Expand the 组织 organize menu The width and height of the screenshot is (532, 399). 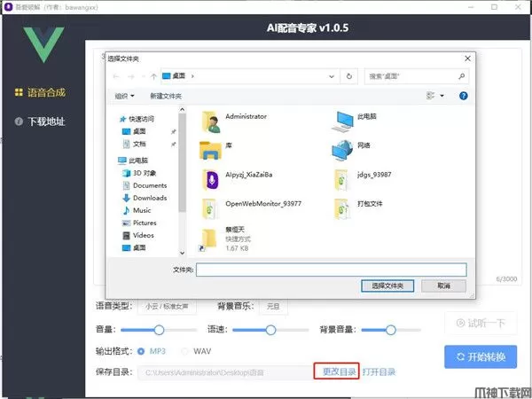coord(124,96)
